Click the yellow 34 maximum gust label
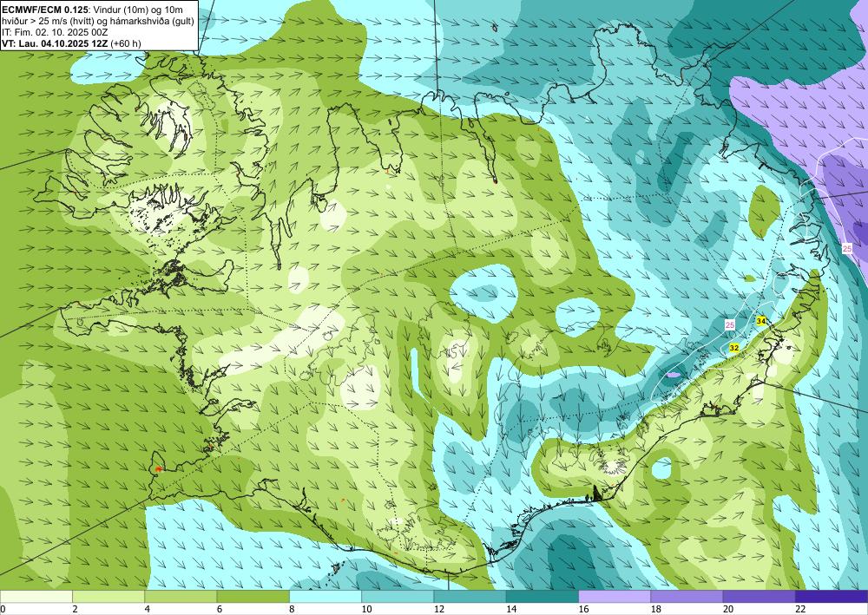Screen dimensions: 868x615 pos(761,321)
